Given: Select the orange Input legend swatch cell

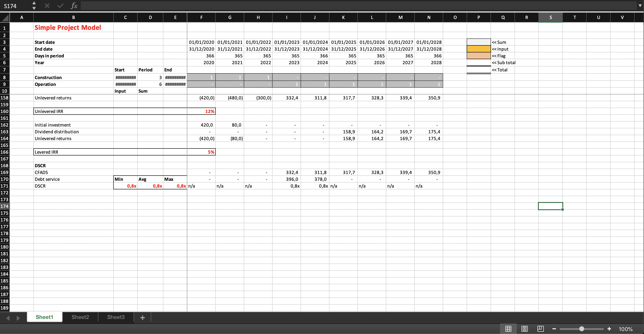Looking at the screenshot, I should [479, 49].
